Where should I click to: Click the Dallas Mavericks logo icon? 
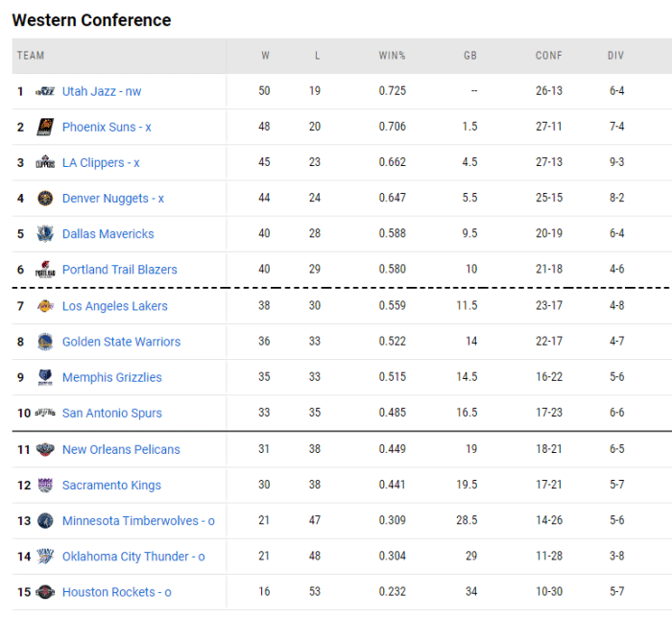[x=45, y=234]
